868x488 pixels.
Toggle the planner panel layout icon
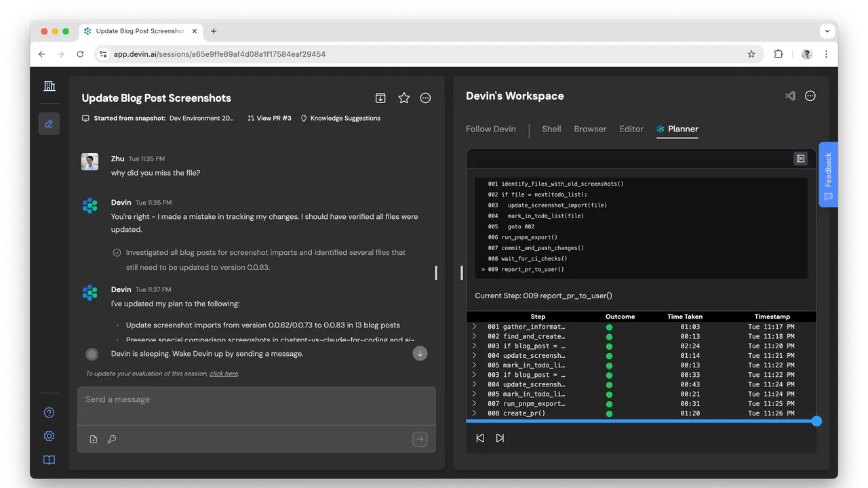[x=801, y=159]
